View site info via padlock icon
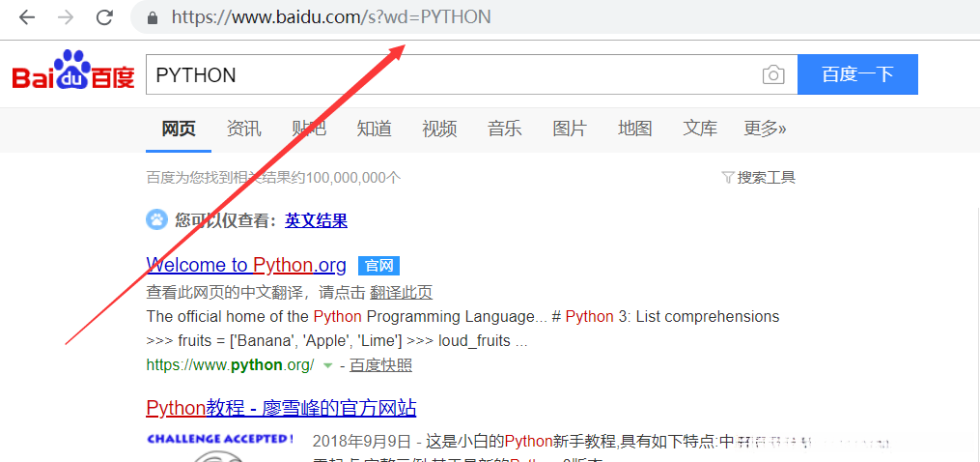Image resolution: width=980 pixels, height=462 pixels. [152, 18]
